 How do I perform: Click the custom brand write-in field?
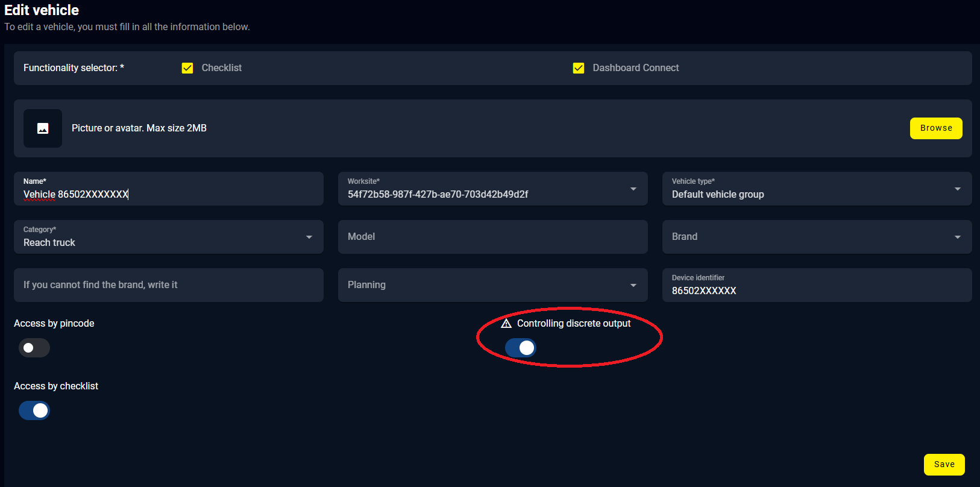click(168, 285)
